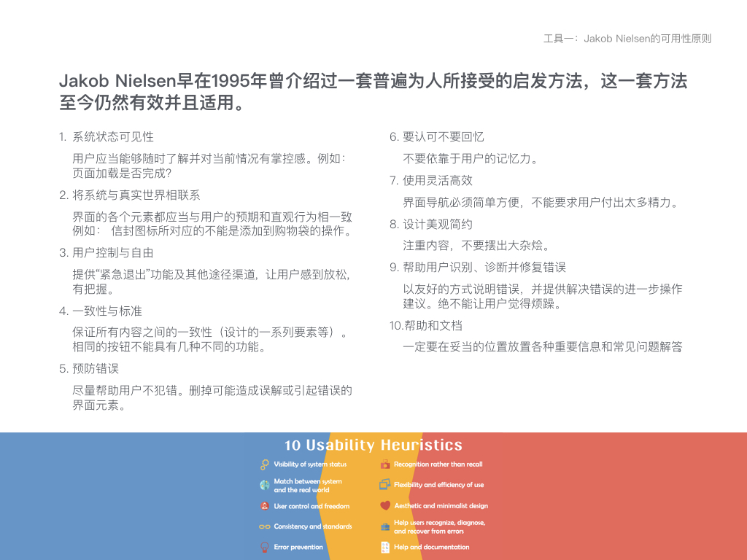The image size is (747, 560).
Task: Click the Help and documentation page icon
Action: tap(385, 547)
